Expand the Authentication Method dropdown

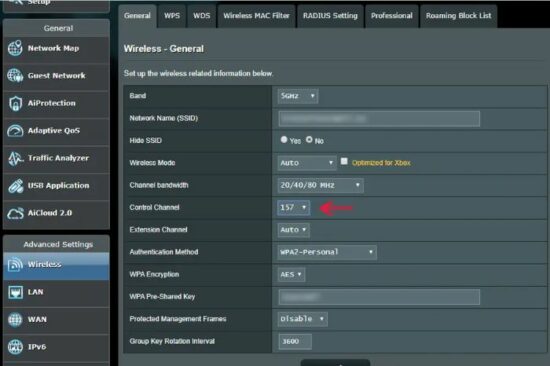[x=327, y=252]
